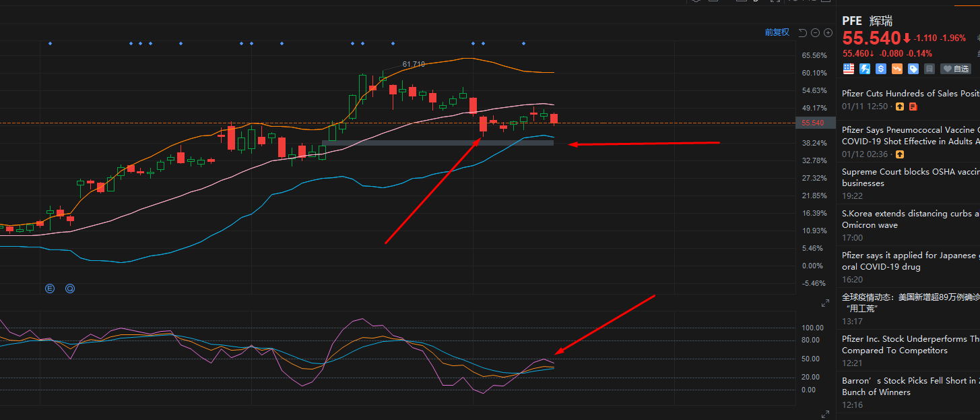Open news '全球疫情动态：美国新增超89万例'
The height and width of the screenshot is (420, 980).
pyautogui.click(x=911, y=303)
